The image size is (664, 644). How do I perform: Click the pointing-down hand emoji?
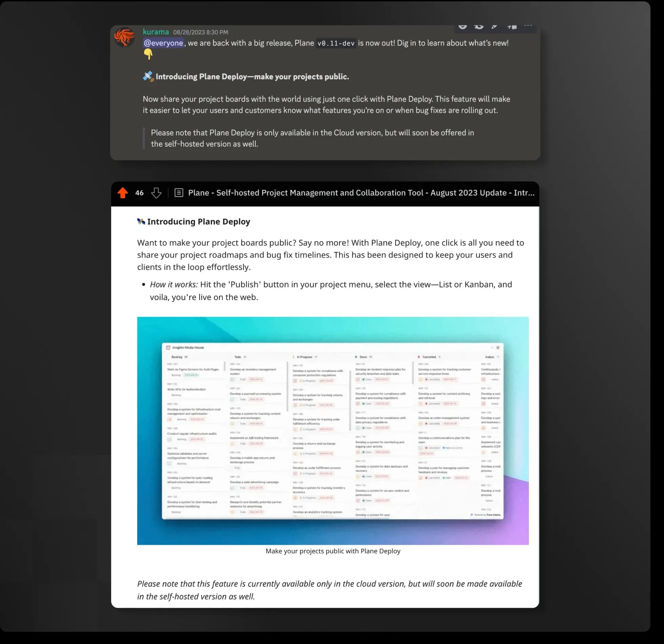[x=148, y=54]
